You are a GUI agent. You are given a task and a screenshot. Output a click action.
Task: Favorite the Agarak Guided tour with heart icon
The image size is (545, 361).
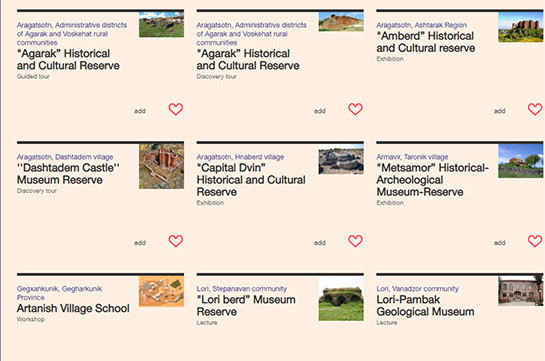(176, 109)
